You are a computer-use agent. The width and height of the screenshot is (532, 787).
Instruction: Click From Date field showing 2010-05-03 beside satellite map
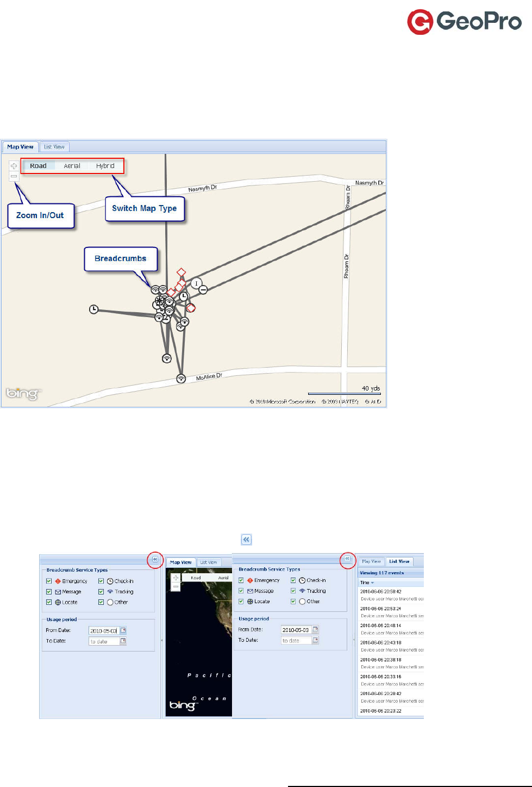pyautogui.click(x=104, y=631)
